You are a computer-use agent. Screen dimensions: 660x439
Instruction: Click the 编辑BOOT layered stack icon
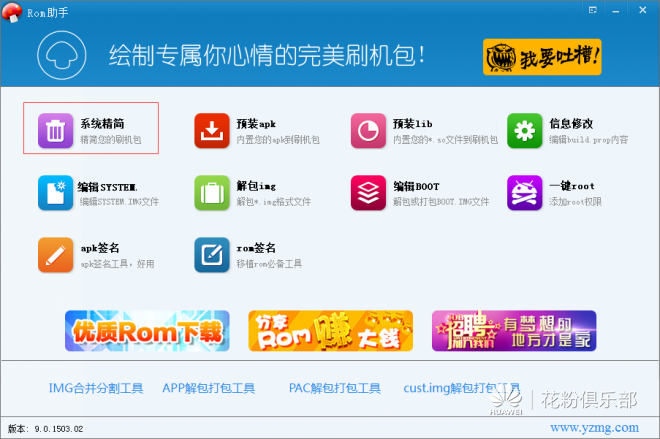coord(368,193)
